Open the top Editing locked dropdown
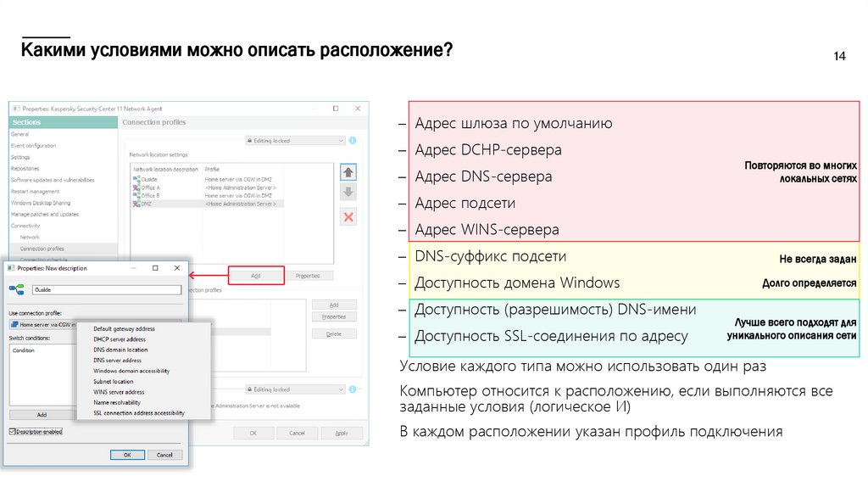This screenshot has width=868, height=487. pyautogui.click(x=295, y=141)
